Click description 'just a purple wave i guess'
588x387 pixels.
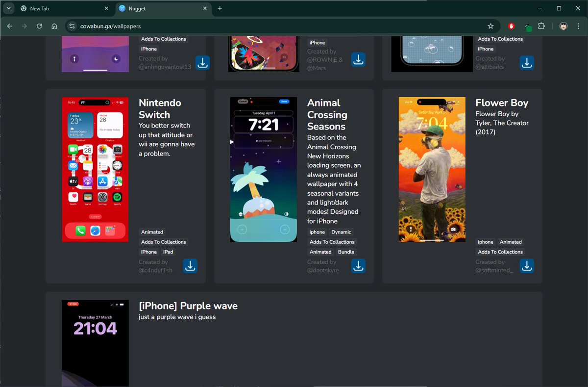pyautogui.click(x=177, y=317)
